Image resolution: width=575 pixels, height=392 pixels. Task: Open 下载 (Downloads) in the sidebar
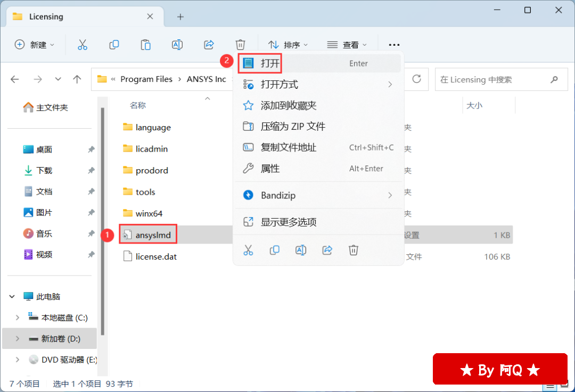44,171
